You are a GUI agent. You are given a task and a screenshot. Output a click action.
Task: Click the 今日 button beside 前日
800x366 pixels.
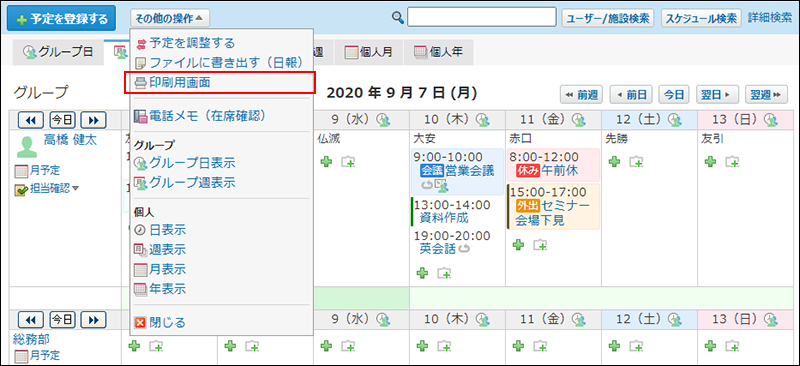pyautogui.click(x=674, y=94)
